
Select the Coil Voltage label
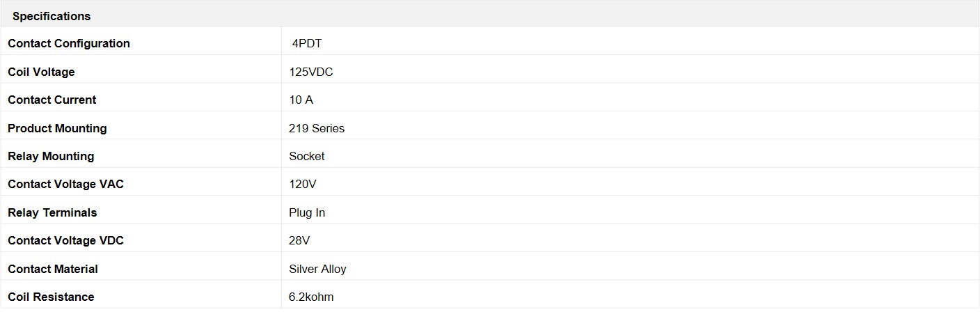click(x=41, y=72)
